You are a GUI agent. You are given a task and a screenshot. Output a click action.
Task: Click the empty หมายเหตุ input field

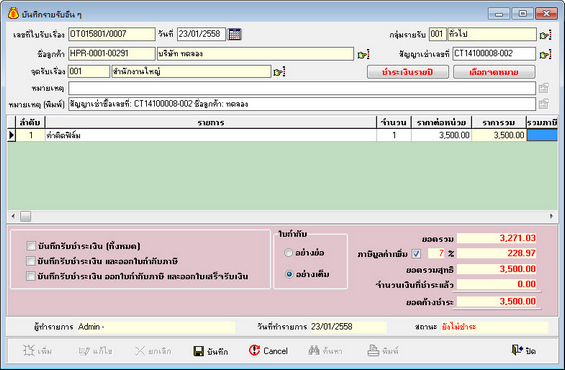point(302,88)
